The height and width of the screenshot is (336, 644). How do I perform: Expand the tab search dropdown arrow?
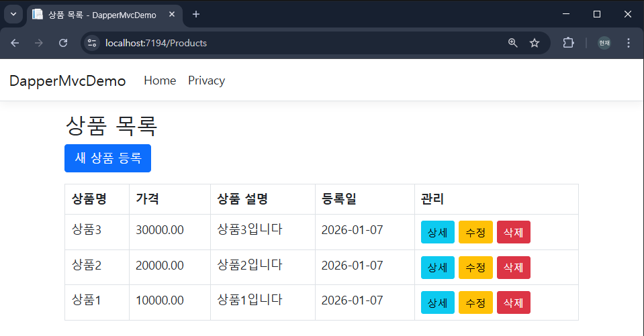[13, 14]
